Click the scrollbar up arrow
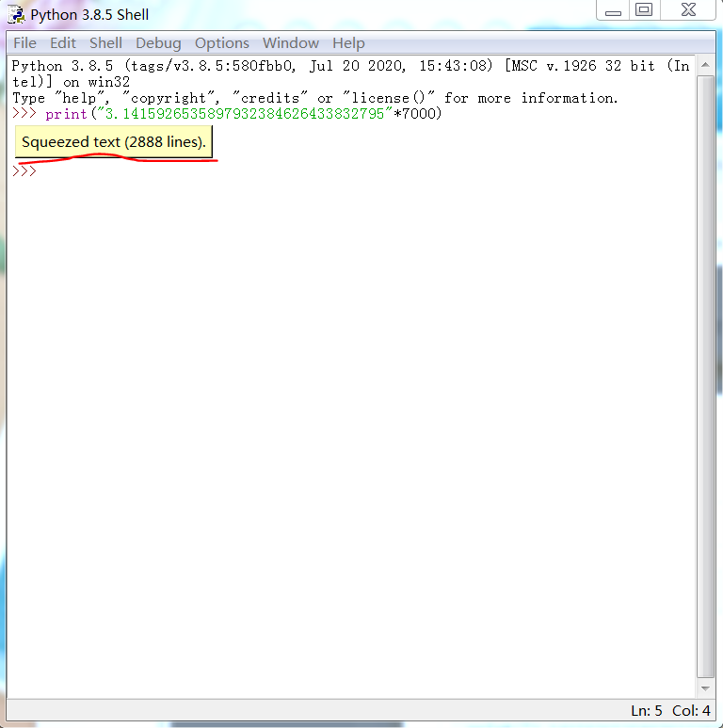Viewport: 723px width, 728px height. (x=705, y=66)
